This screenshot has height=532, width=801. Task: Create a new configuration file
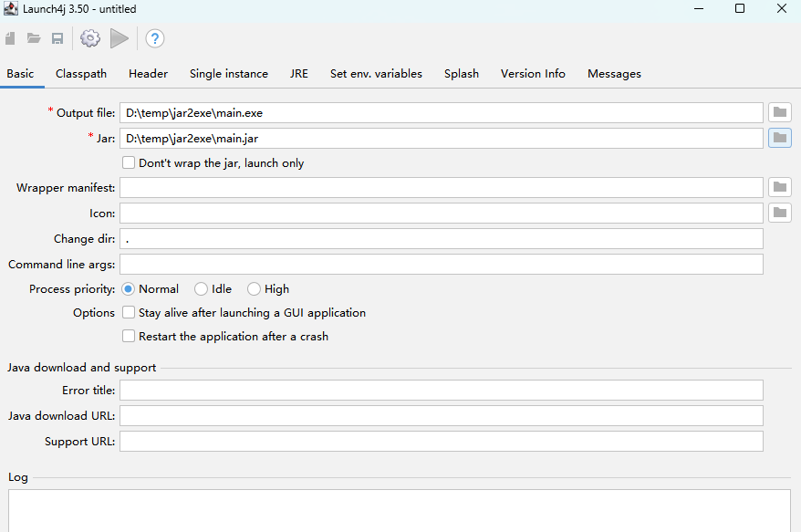click(x=10, y=38)
